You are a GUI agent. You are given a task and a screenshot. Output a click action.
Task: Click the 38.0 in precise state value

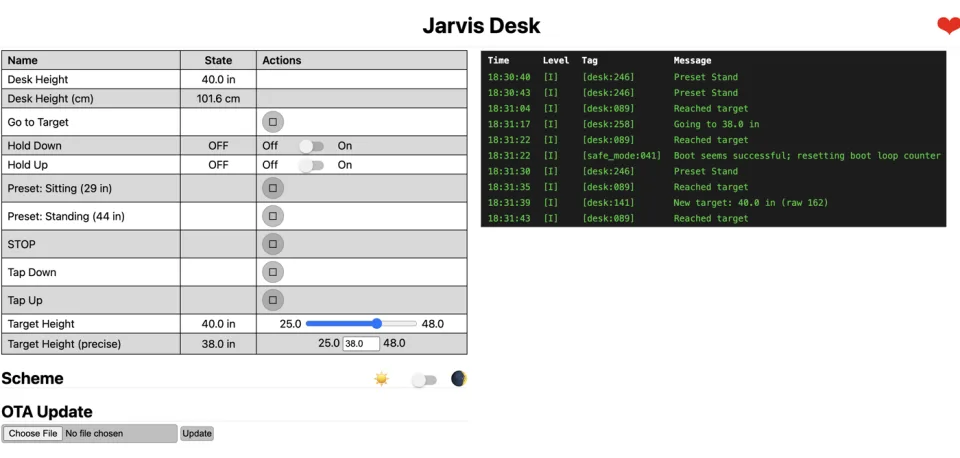[x=218, y=344]
